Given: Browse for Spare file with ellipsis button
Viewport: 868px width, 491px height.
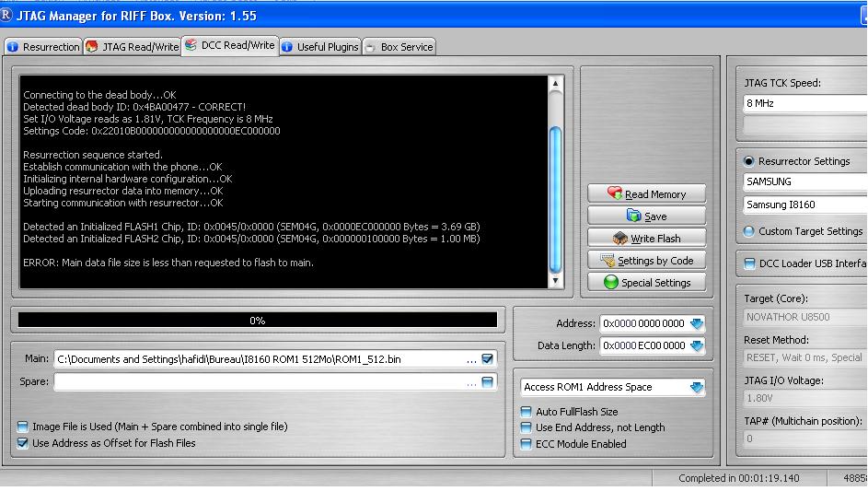Looking at the screenshot, I should 471,381.
